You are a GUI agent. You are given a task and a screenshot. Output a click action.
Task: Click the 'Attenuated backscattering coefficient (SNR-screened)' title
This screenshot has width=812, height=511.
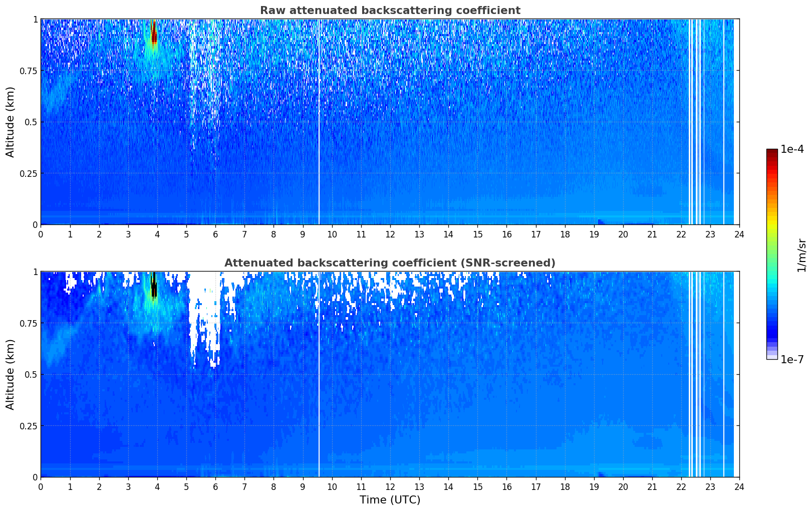(x=390, y=263)
